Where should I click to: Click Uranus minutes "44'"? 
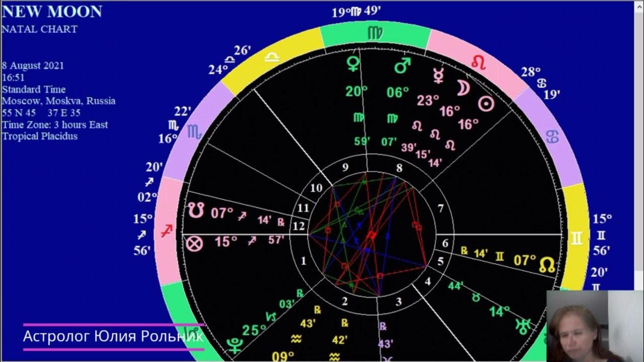[x=456, y=286]
